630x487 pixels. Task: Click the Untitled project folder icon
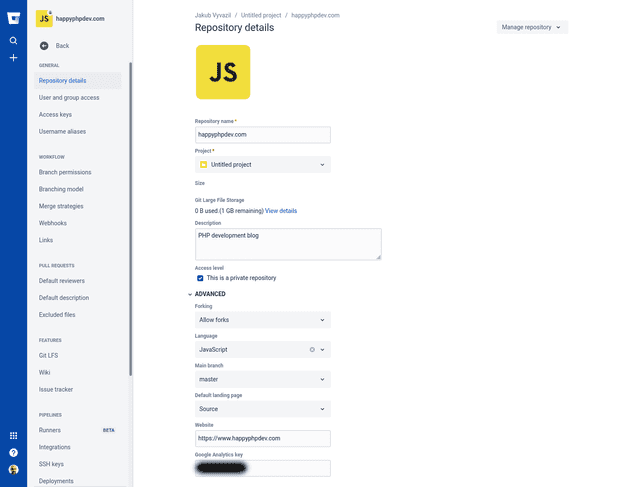pos(203,165)
